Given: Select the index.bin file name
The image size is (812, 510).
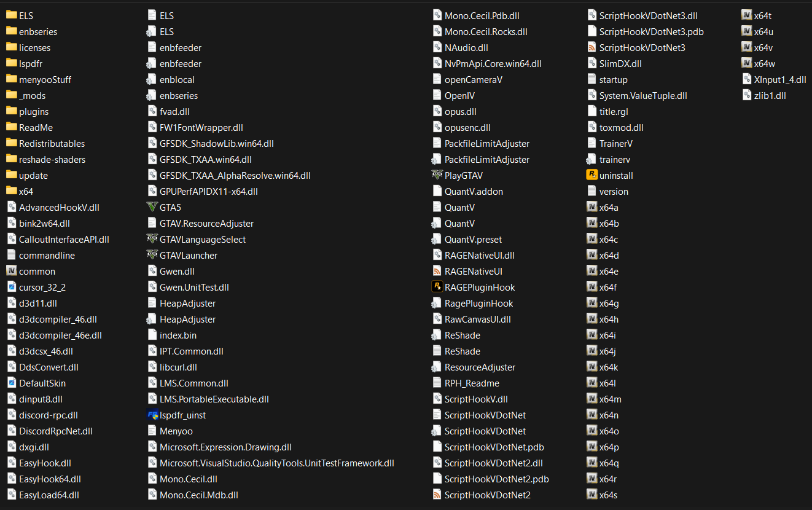Looking at the screenshot, I should (x=178, y=335).
